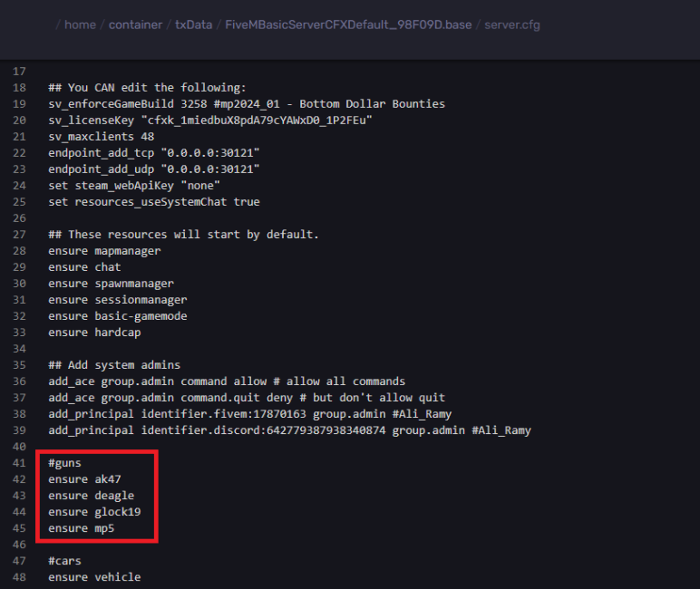Click the sv_maxclients 48 line
The width and height of the screenshot is (700, 589).
101,137
